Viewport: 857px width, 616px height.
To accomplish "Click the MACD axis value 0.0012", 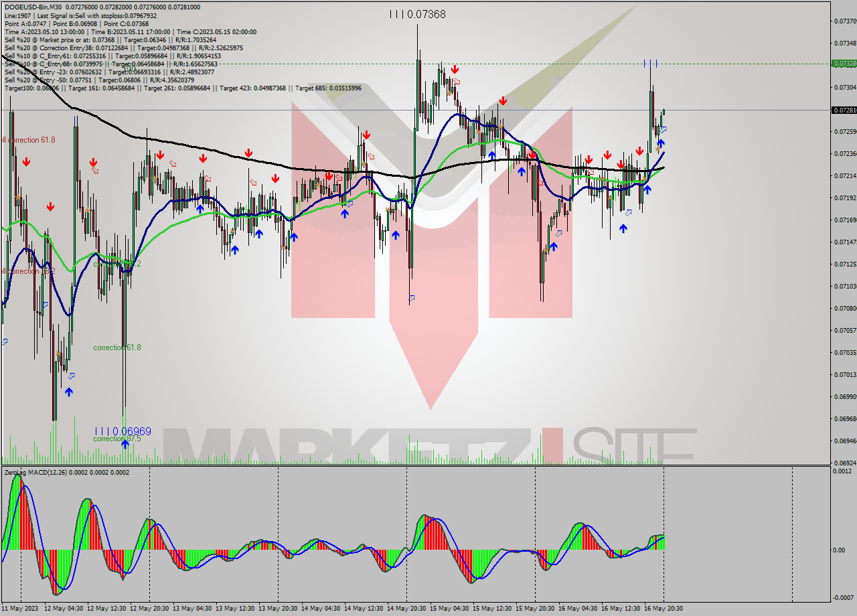I will pyautogui.click(x=842, y=471).
